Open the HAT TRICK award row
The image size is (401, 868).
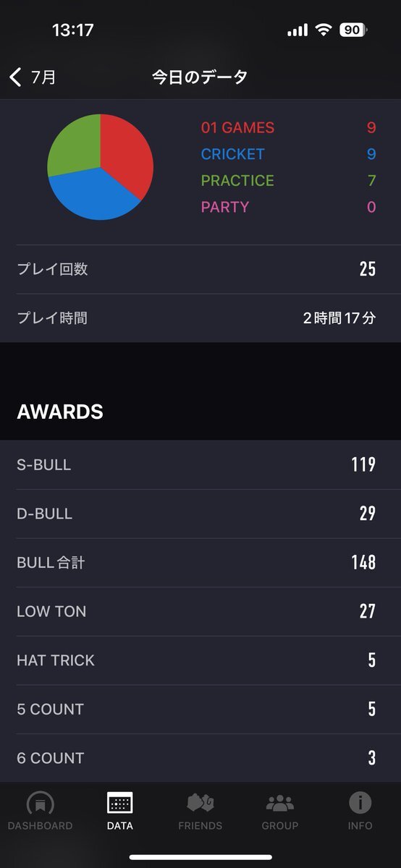[x=200, y=660]
